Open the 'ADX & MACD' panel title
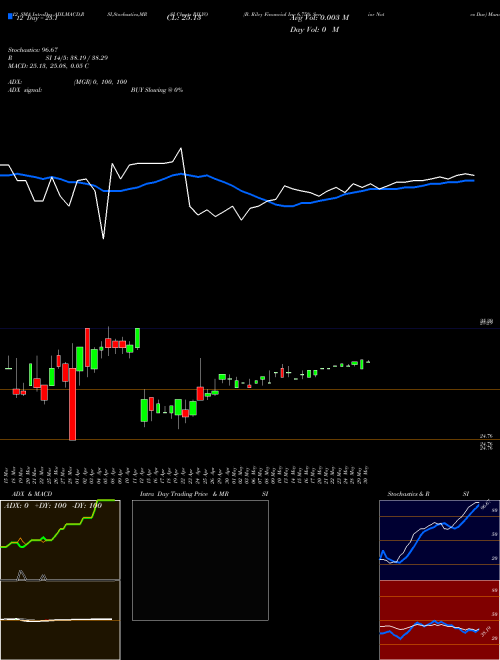Image resolution: width=500 pixels, height=660 pixels. 32,494
